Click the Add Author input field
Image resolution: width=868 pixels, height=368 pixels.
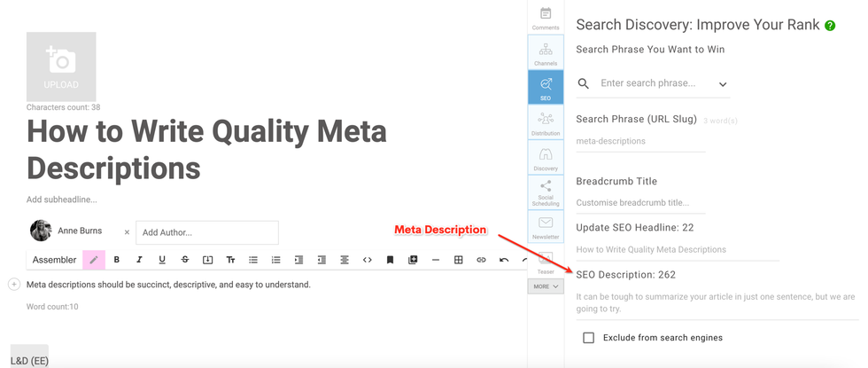click(x=206, y=232)
